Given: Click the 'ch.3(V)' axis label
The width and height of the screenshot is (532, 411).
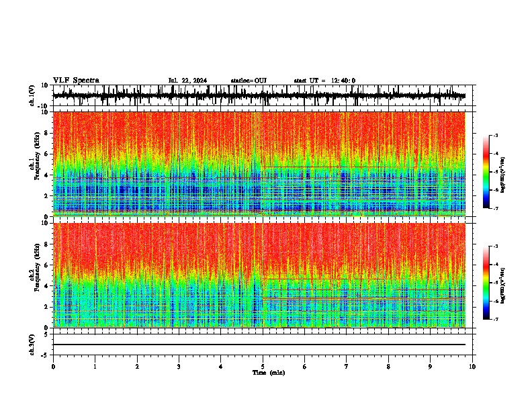Looking at the screenshot, I should tap(32, 345).
